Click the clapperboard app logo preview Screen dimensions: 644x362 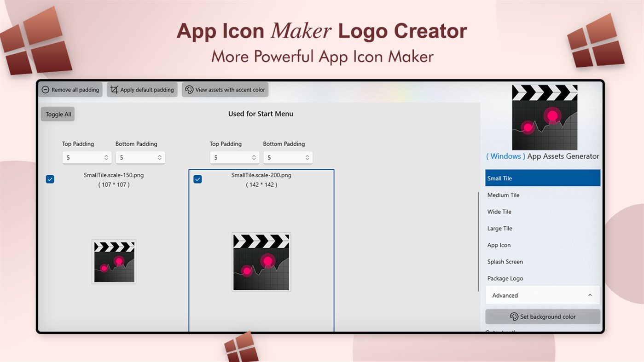pos(544,116)
